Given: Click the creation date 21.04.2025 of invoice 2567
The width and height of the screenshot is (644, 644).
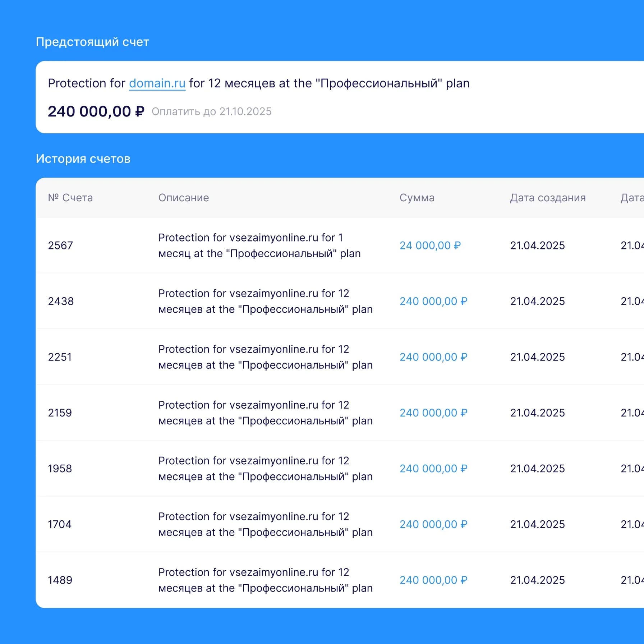Looking at the screenshot, I should pos(538,245).
